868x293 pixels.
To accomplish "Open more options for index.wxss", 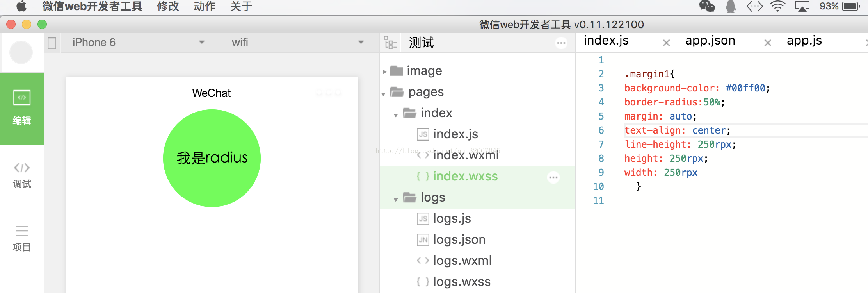I will point(553,177).
